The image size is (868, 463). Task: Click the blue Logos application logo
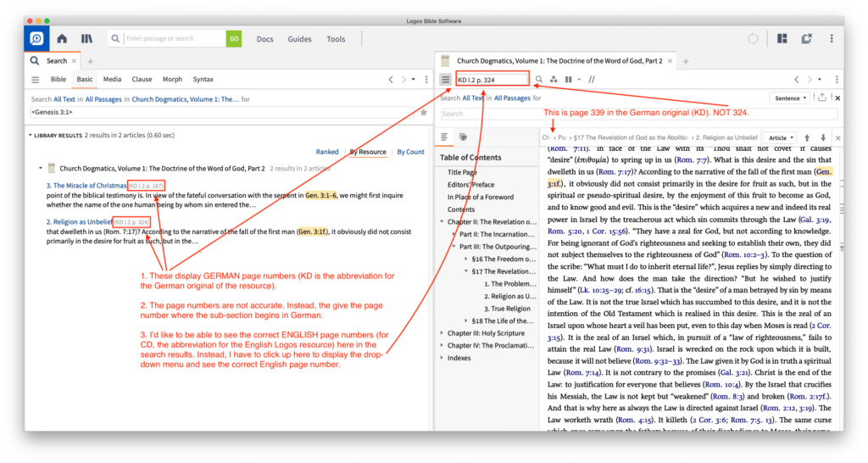36,39
